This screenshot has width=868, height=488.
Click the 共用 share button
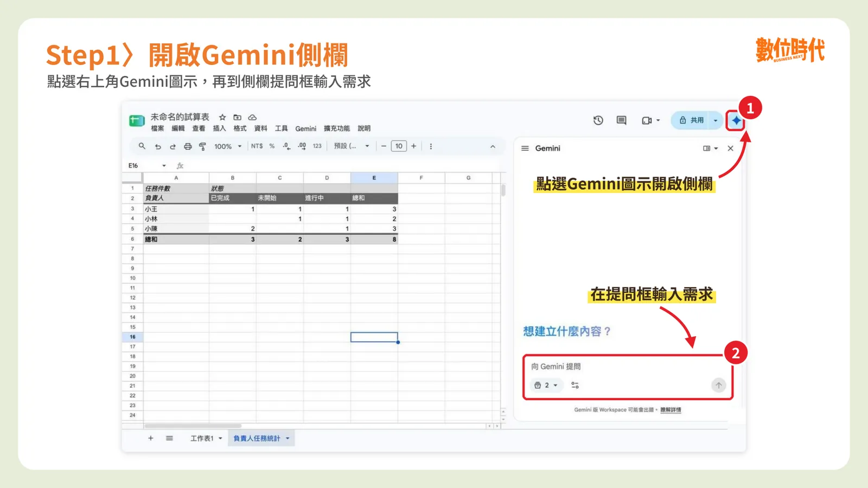tap(692, 120)
